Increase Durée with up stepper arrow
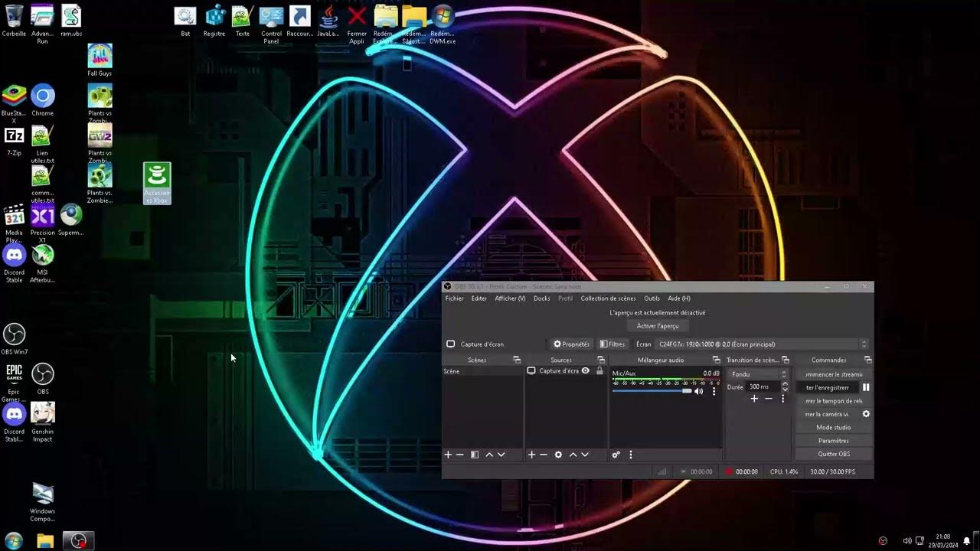This screenshot has width=980, height=551. [784, 384]
